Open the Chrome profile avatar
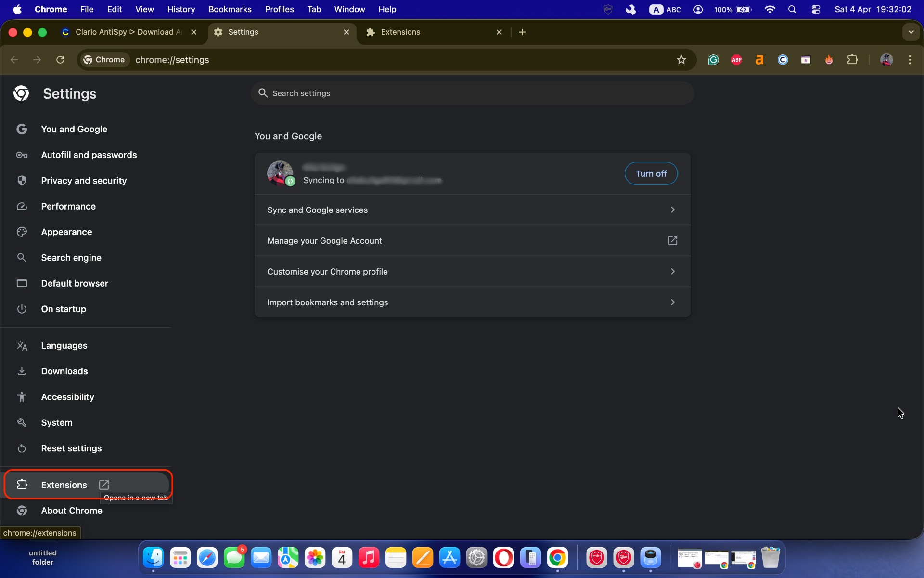This screenshot has width=924, height=578. pos(887,60)
